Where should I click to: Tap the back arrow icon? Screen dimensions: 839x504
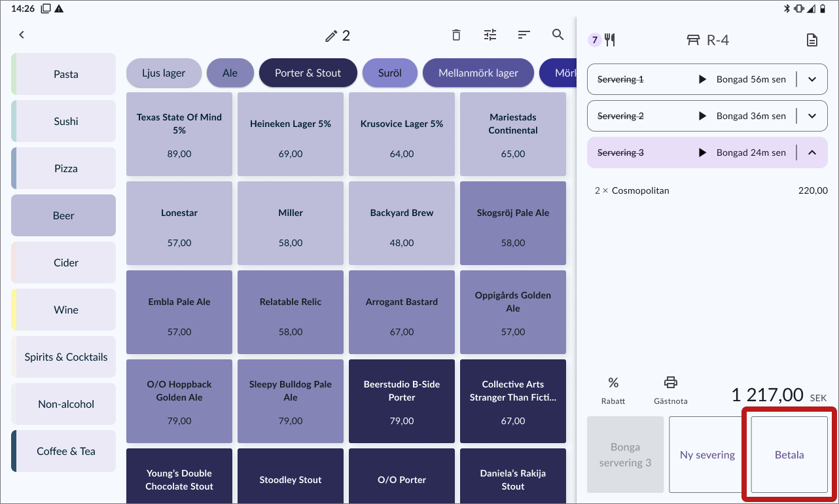pos(22,35)
